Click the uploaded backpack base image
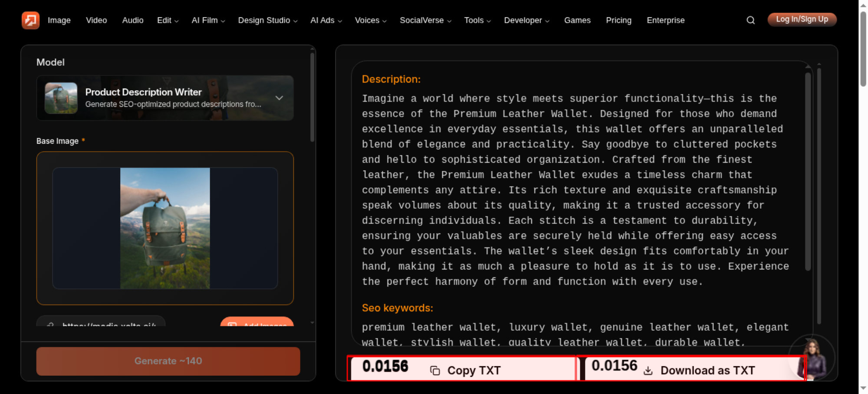This screenshot has height=394, width=868. 165,228
